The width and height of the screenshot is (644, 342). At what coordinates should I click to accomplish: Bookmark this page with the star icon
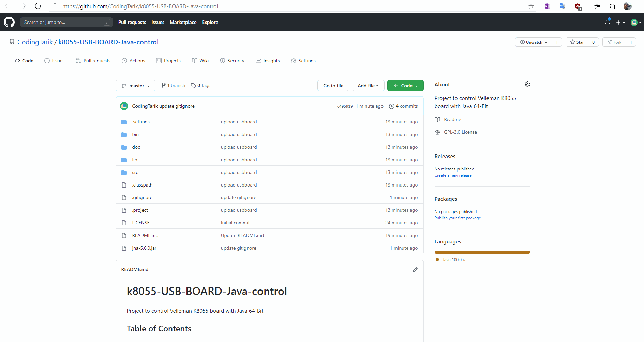tap(531, 6)
